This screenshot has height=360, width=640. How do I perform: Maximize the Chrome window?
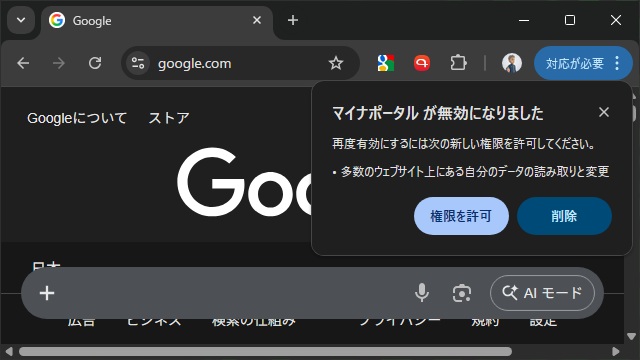[570, 20]
